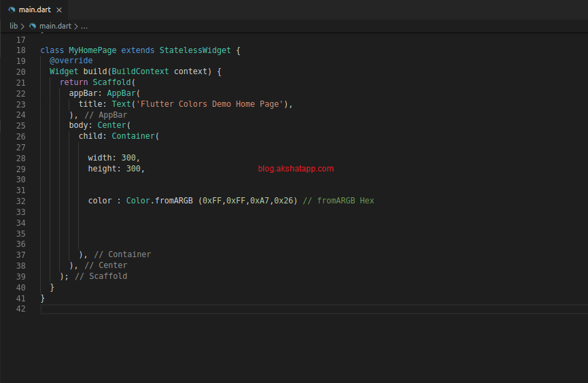Expand the breadcrumb ellipsis symbol list
Screen dimensions: 588x383
(x=84, y=26)
